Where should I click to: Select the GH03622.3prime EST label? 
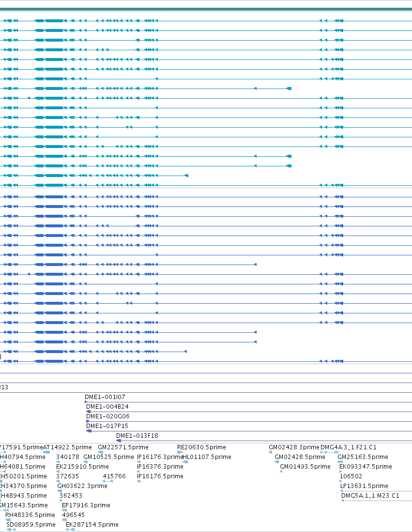point(82,486)
